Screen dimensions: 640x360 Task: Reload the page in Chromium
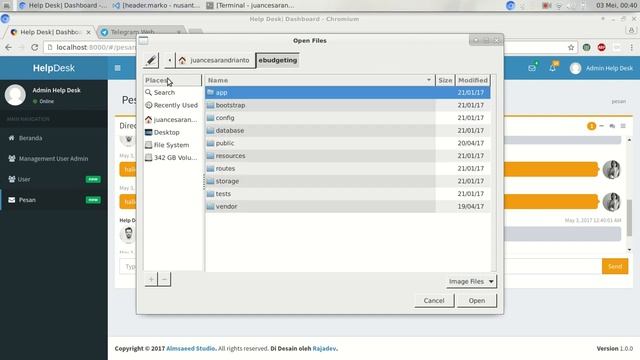pos(35,48)
